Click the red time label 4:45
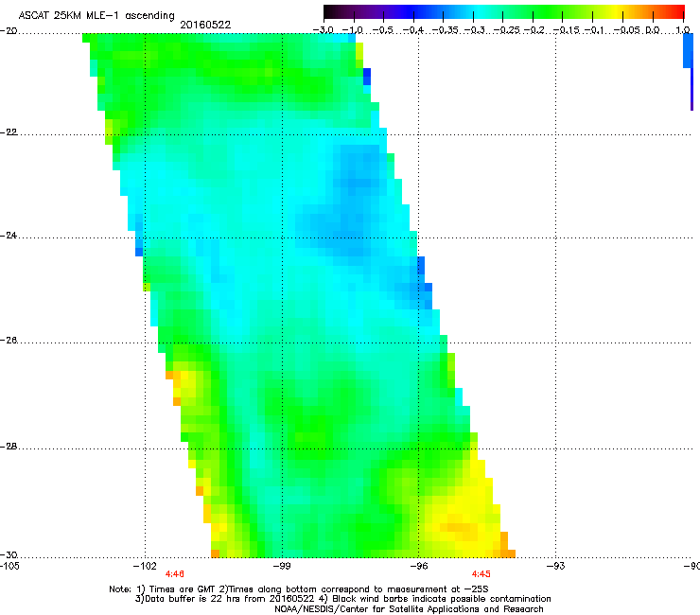This screenshot has height=615, width=700. pyautogui.click(x=481, y=574)
